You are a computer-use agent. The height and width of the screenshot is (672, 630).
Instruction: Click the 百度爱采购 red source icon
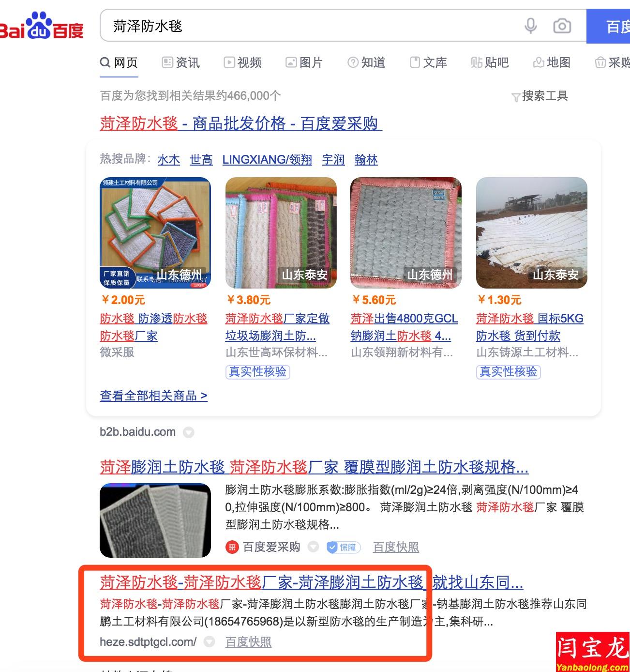coord(232,547)
